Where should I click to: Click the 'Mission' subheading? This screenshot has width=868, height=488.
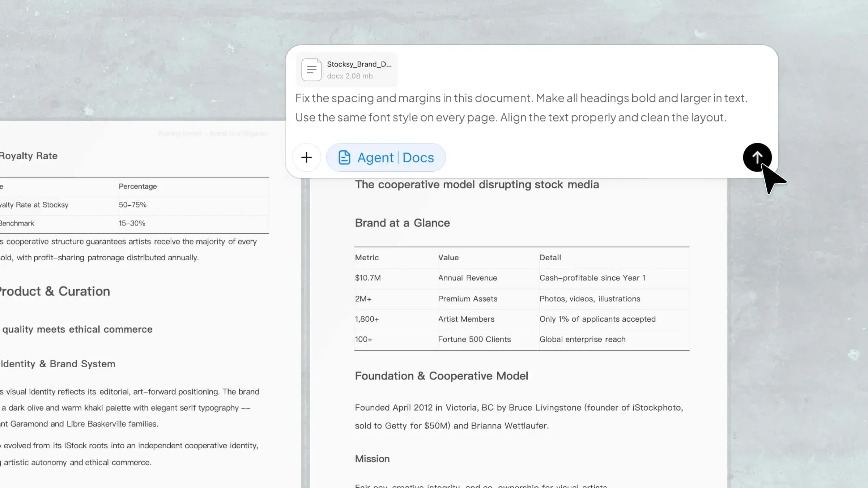372,459
